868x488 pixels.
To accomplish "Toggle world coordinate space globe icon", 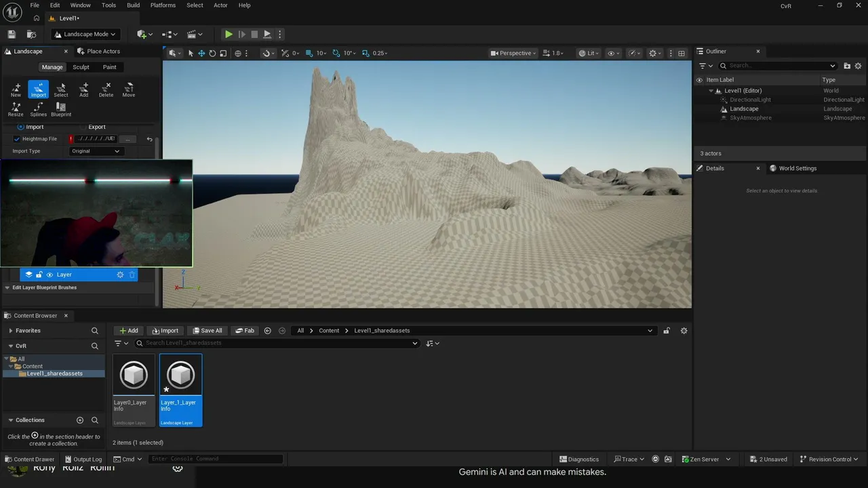I will (x=238, y=53).
